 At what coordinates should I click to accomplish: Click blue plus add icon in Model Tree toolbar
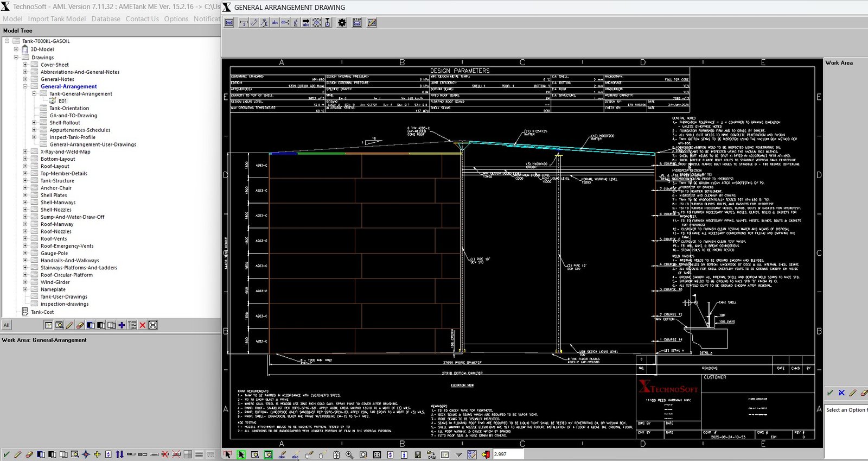[122, 325]
